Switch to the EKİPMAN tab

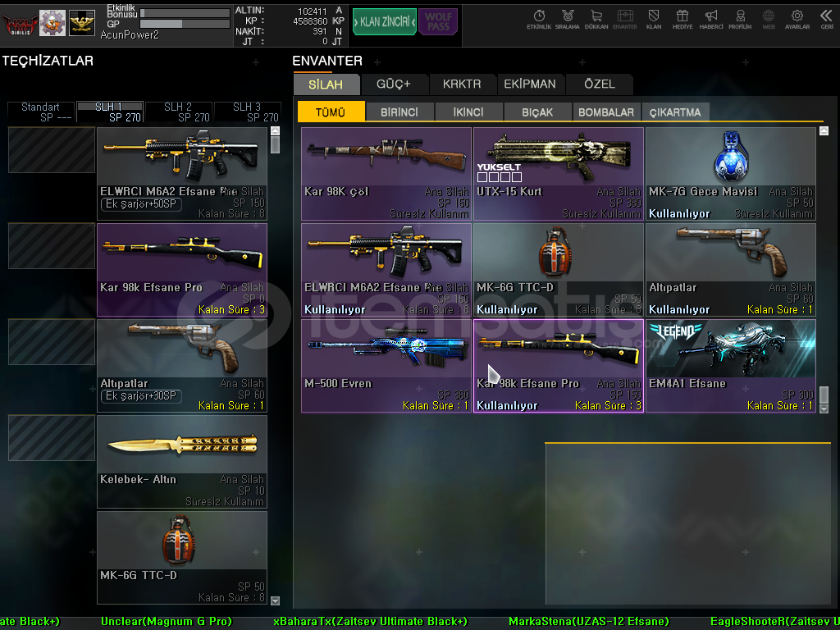coord(530,84)
